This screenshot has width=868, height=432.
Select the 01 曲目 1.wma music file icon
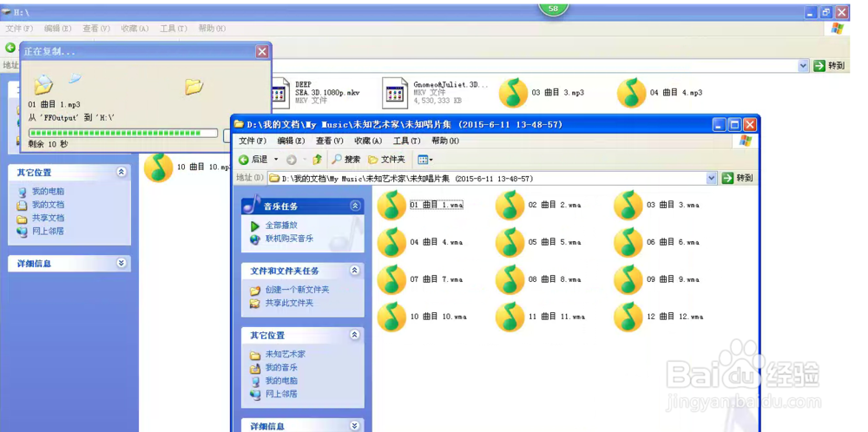click(x=392, y=205)
